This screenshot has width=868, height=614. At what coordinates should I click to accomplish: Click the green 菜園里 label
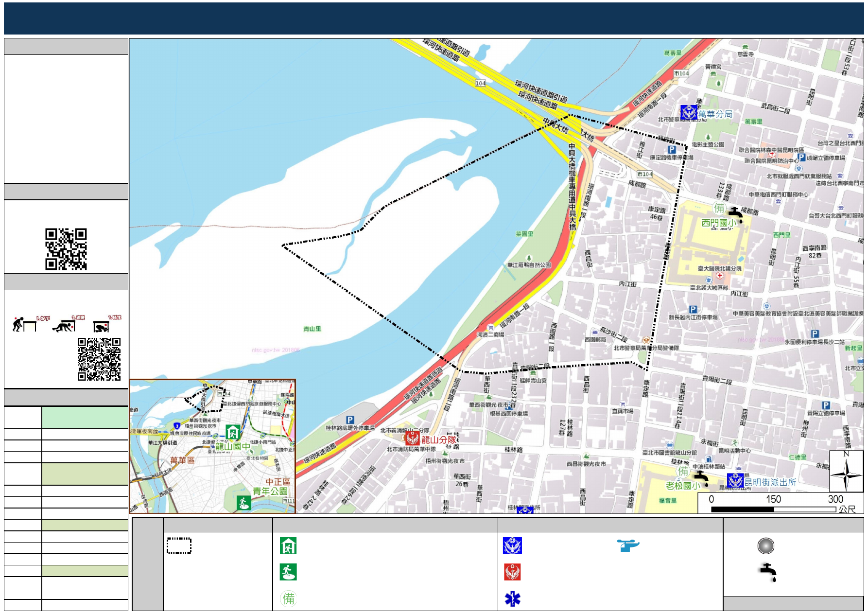[x=524, y=234]
